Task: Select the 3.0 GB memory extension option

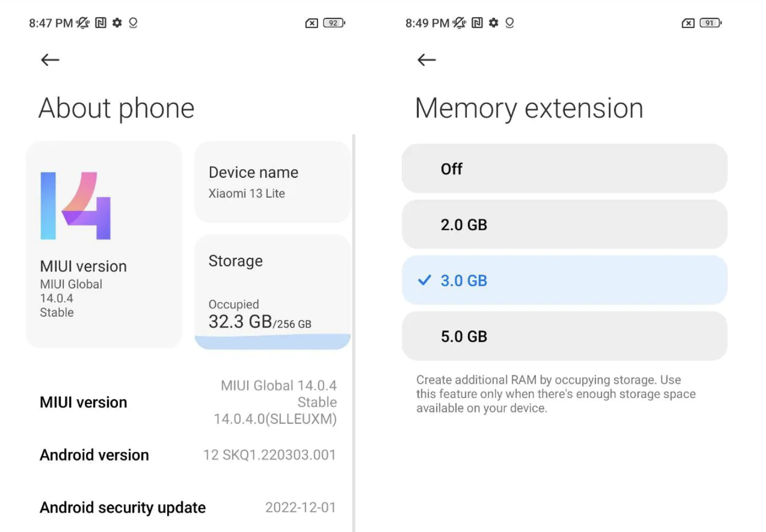Action: coord(564,280)
